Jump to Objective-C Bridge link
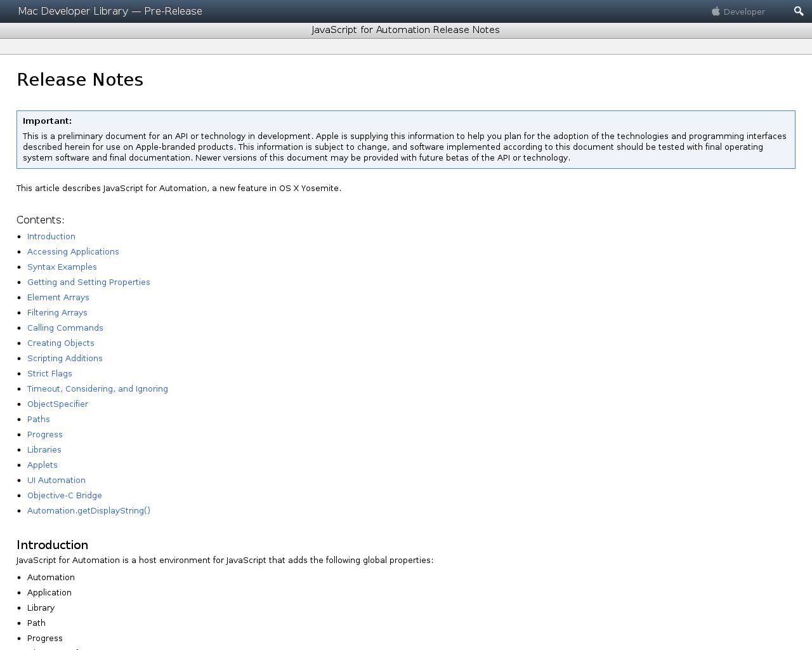The height and width of the screenshot is (650, 812). pos(65,495)
